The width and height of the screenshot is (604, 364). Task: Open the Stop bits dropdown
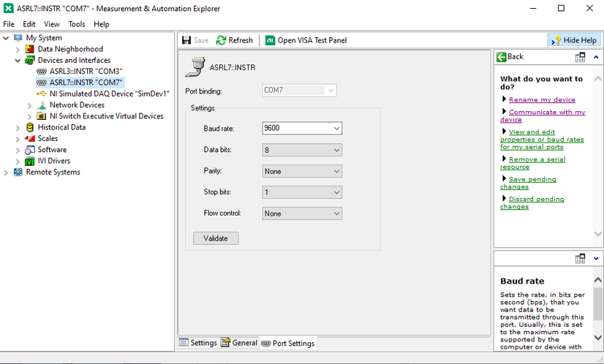pyautogui.click(x=336, y=192)
